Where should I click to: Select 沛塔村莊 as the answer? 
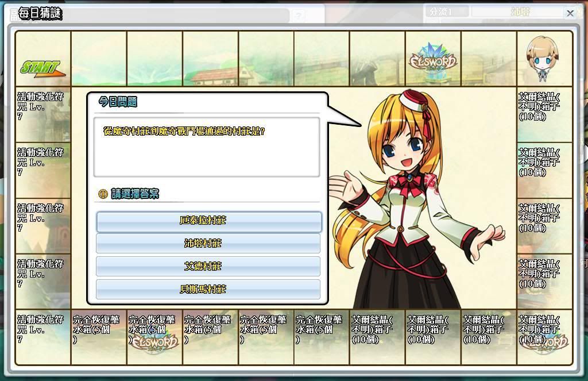point(208,243)
